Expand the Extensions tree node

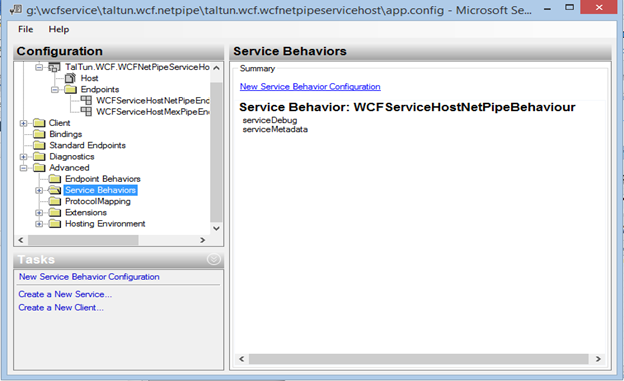(x=39, y=213)
